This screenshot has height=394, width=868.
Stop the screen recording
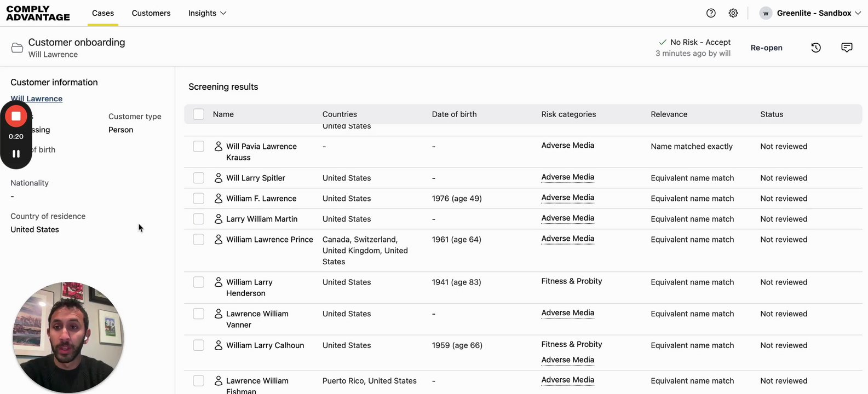coord(16,116)
